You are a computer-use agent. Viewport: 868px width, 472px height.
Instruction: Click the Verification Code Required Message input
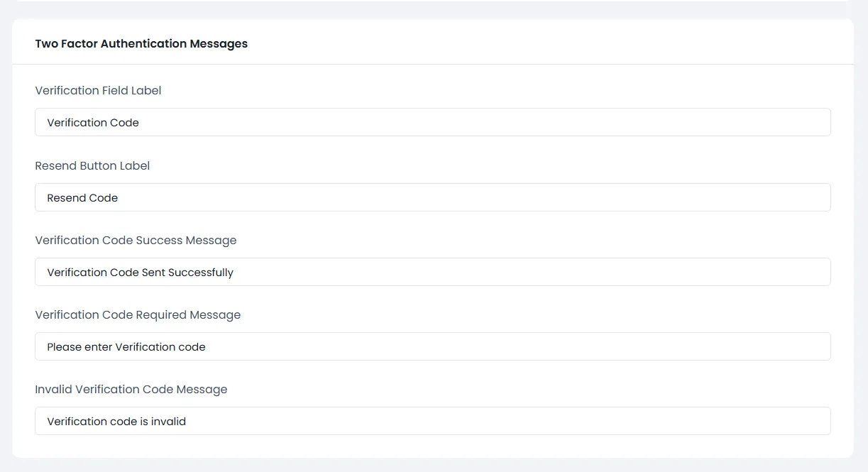[x=433, y=346]
